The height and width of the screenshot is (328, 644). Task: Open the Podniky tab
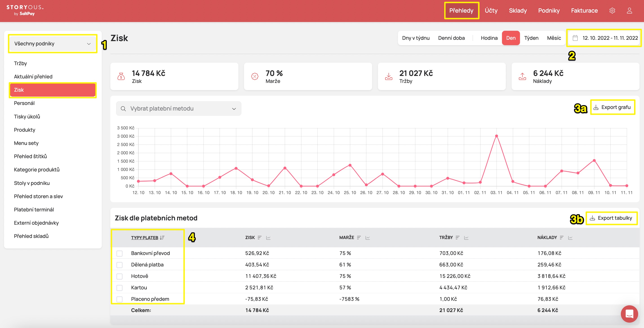click(x=549, y=11)
